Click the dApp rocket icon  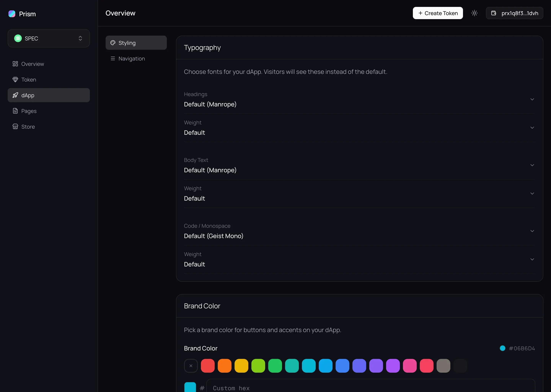pyautogui.click(x=15, y=95)
